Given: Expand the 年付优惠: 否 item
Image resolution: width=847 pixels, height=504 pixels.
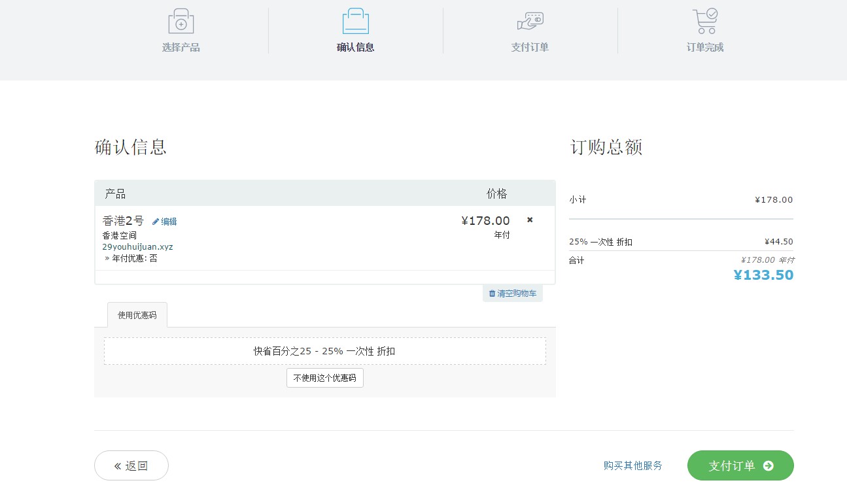Looking at the screenshot, I should pos(133,258).
